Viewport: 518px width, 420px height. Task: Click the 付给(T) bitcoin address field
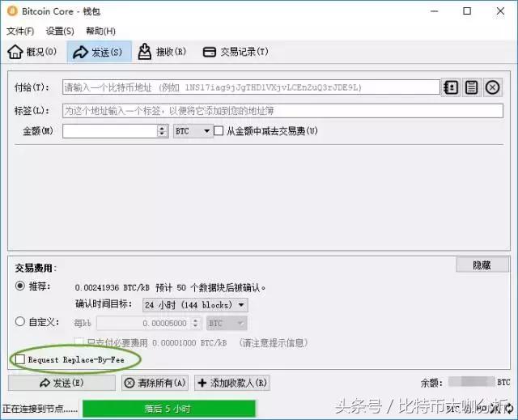[x=251, y=87]
